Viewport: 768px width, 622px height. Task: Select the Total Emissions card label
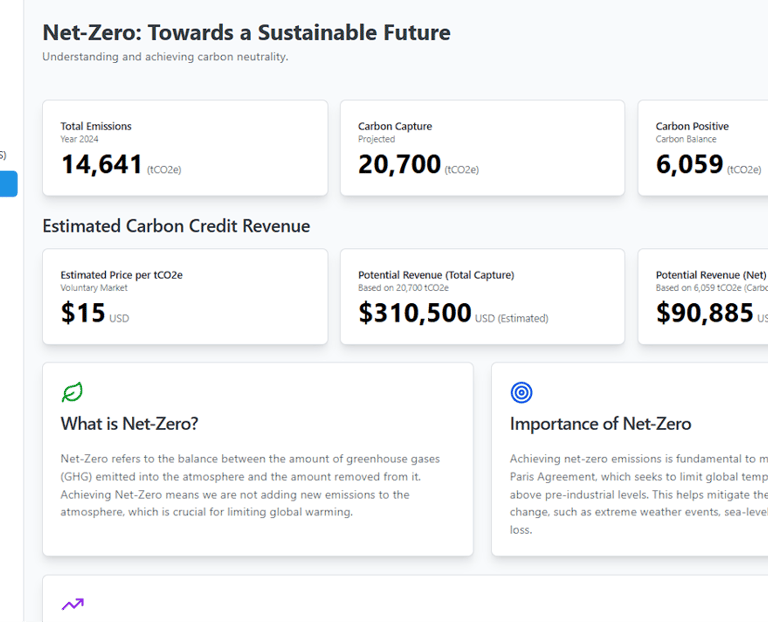96,127
